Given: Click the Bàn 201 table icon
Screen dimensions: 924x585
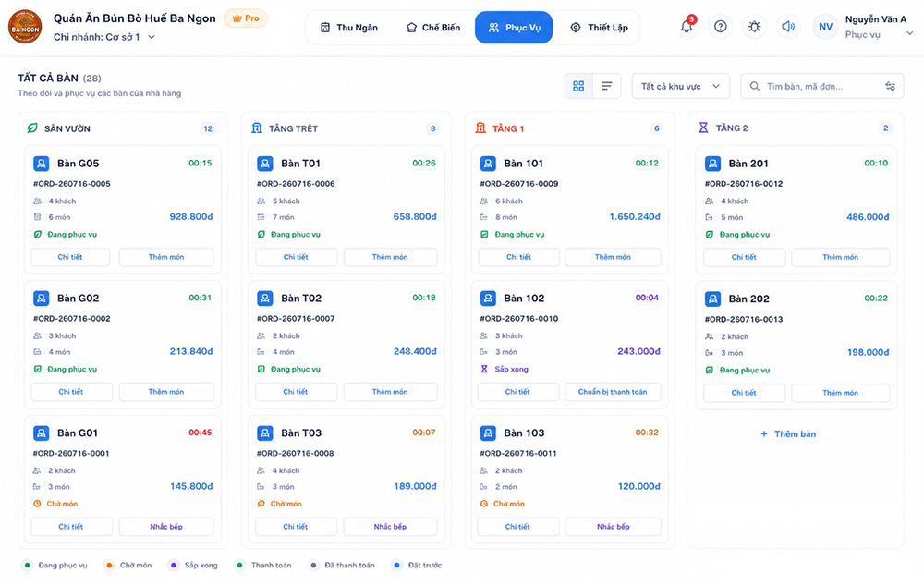Looking at the screenshot, I should click(713, 164).
